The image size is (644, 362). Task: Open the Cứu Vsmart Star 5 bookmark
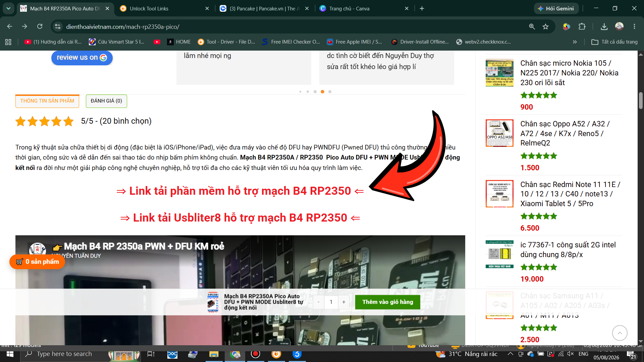coord(116,42)
